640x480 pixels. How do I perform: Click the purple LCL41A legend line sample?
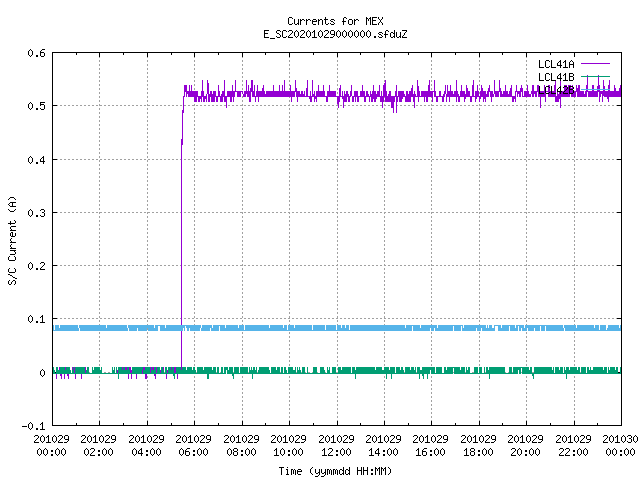(x=595, y=64)
